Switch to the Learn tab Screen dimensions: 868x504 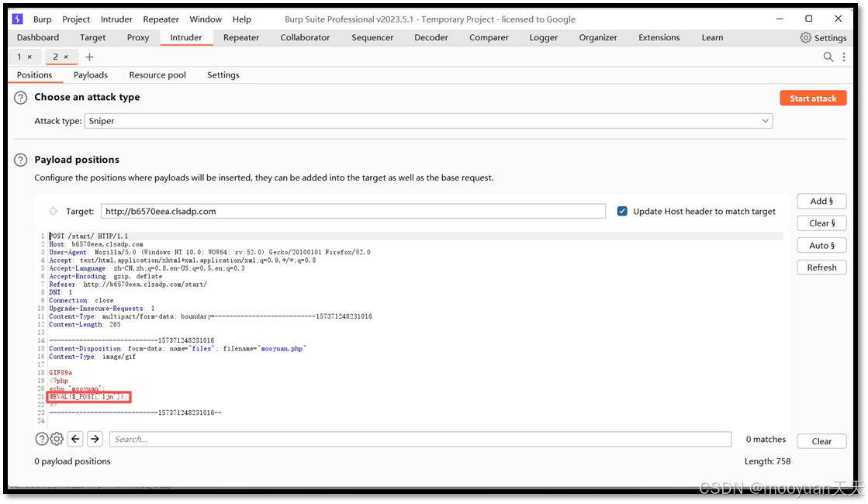click(712, 38)
